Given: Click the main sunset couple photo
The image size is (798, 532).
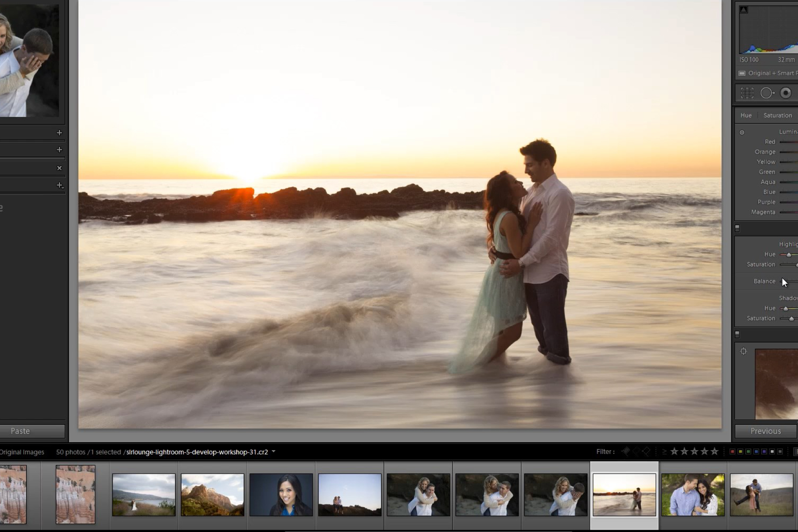Looking at the screenshot, I should [400, 214].
